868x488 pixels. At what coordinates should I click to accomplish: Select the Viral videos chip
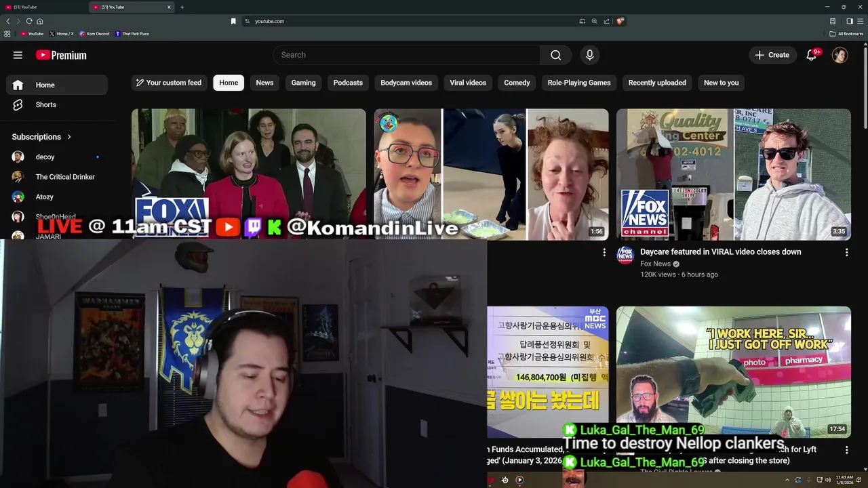point(468,83)
